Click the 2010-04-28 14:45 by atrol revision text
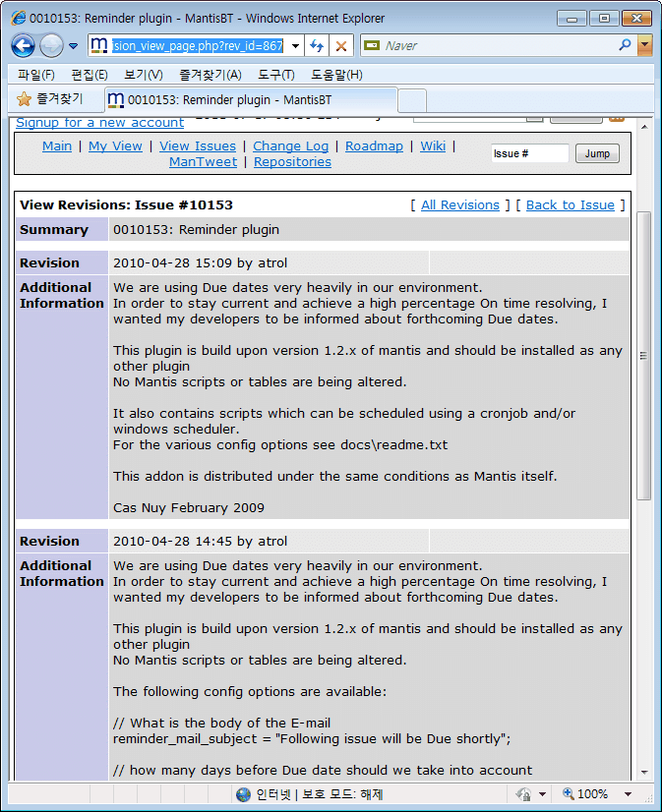The width and height of the screenshot is (662, 812). point(200,541)
